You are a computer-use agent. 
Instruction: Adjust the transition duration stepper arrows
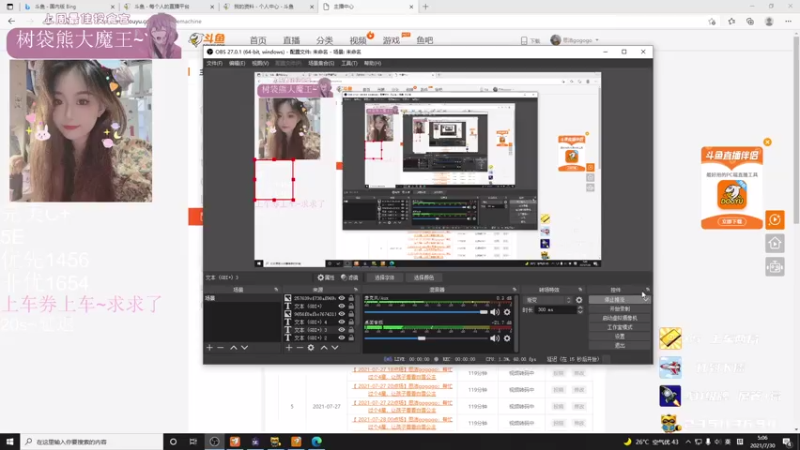580,310
